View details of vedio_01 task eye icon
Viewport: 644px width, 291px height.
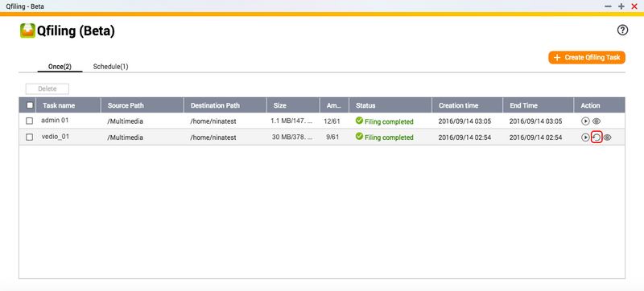[608, 137]
